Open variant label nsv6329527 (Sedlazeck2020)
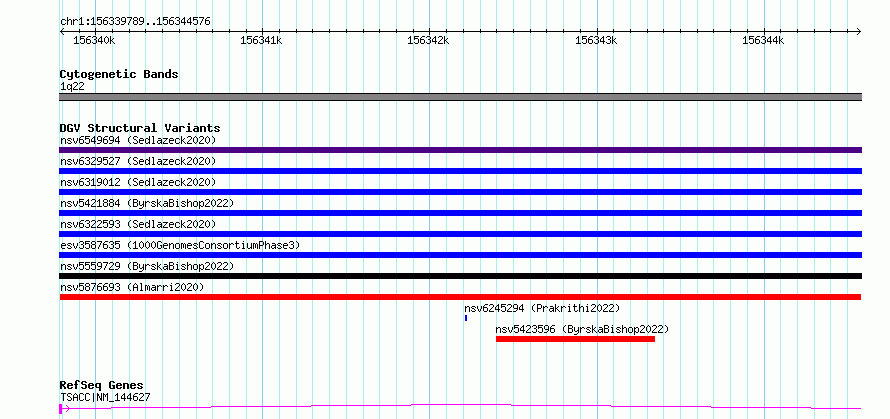 (138, 161)
